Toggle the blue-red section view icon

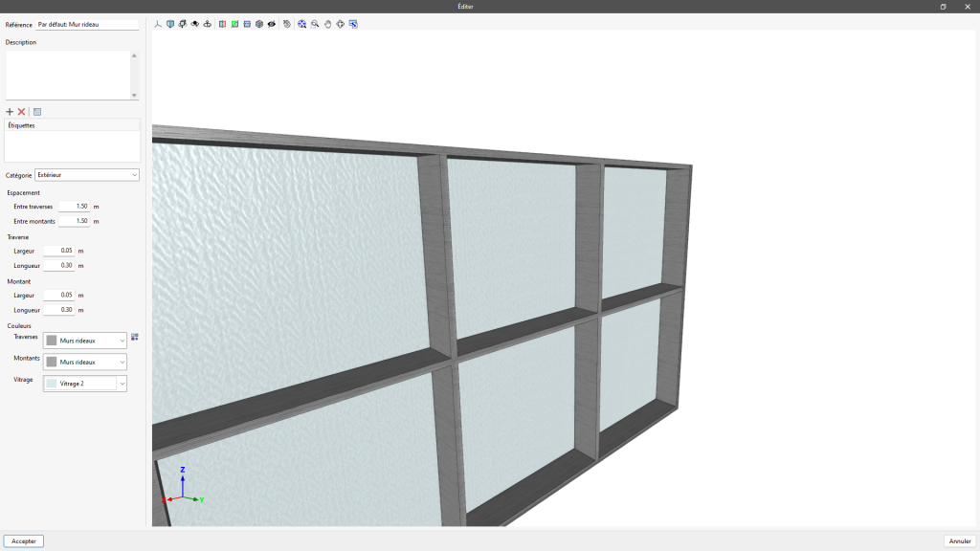(222, 24)
